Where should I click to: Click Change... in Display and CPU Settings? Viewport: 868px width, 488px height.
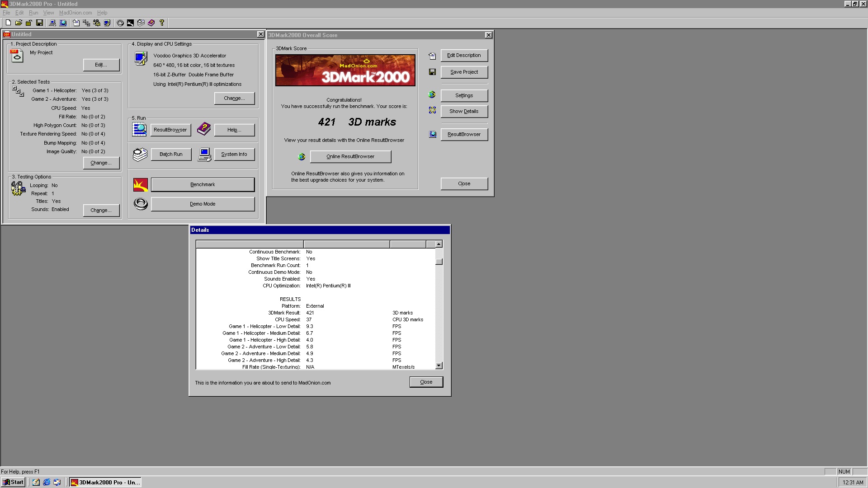point(235,99)
